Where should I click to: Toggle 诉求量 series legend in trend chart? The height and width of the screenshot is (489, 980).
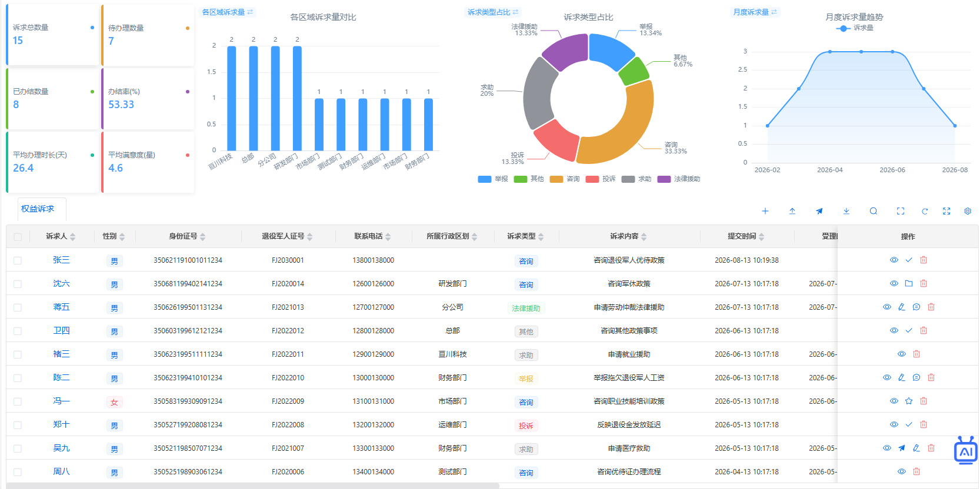855,28
